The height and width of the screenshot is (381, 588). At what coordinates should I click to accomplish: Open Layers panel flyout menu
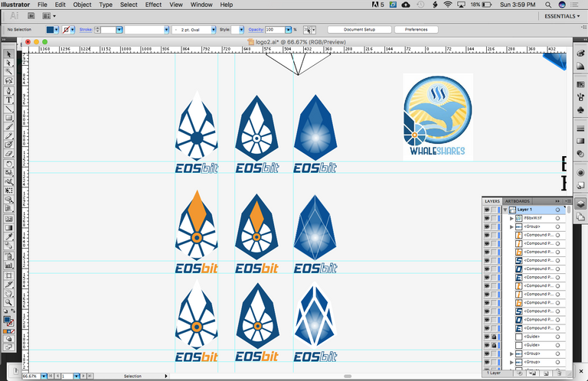point(568,201)
